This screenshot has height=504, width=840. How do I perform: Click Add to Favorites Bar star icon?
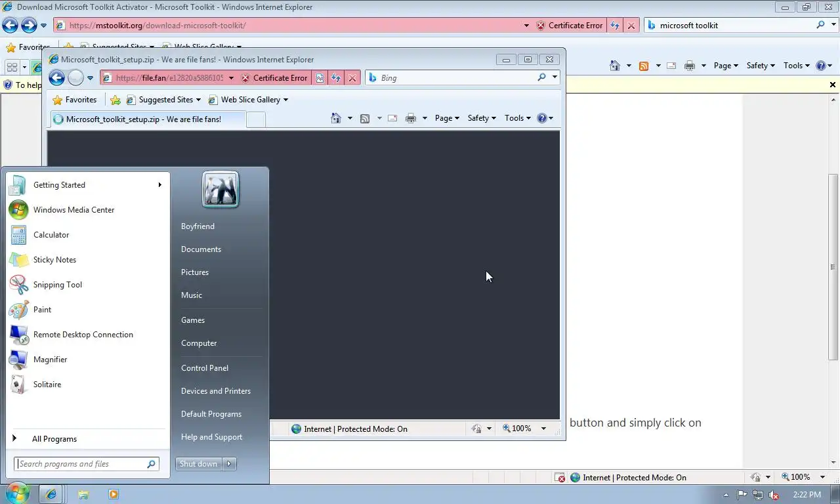[x=115, y=100]
